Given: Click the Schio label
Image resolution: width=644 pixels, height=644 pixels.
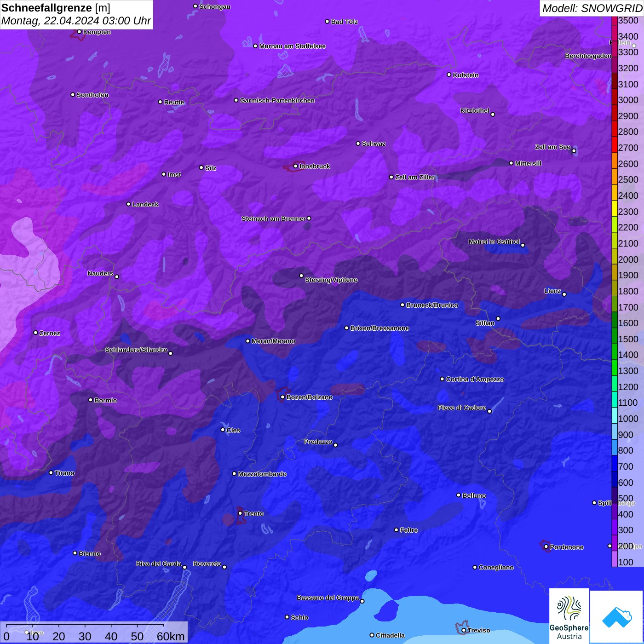Looking at the screenshot, I should click(299, 617).
